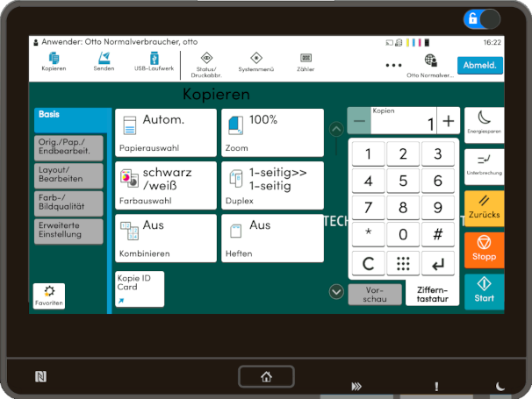Increase copies with the plus button
The height and width of the screenshot is (399, 532).
point(448,121)
